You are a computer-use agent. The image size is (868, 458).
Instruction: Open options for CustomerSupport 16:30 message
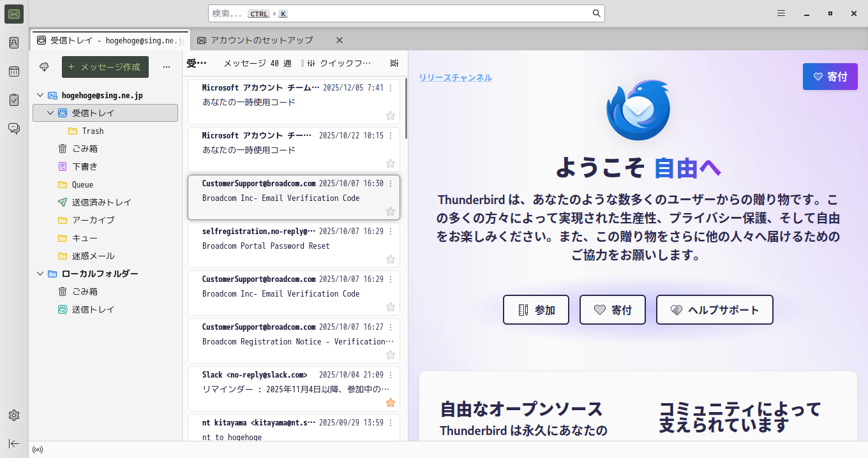[x=391, y=184]
